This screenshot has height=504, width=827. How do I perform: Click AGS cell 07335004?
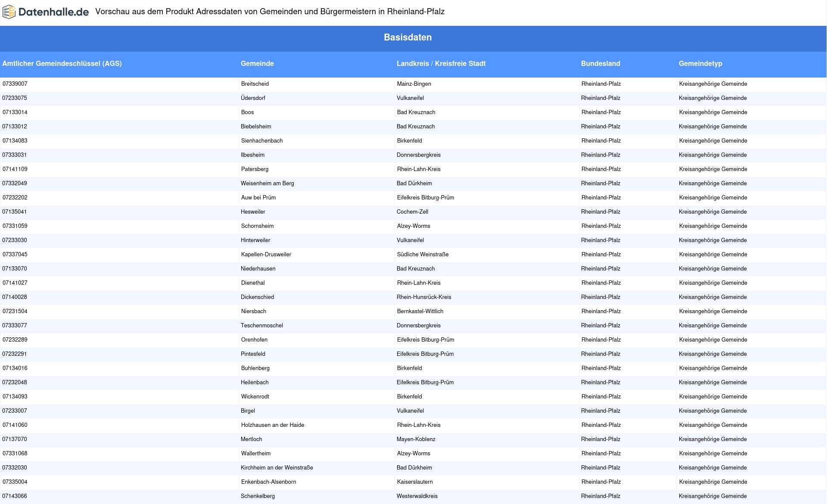click(x=119, y=482)
